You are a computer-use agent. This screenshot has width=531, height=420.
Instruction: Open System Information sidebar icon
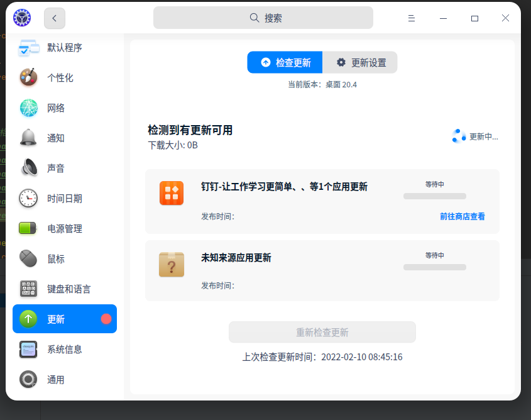[x=28, y=349]
